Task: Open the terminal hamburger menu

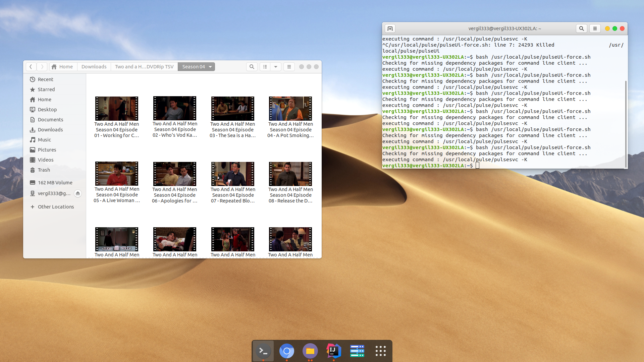Action: 595,28
